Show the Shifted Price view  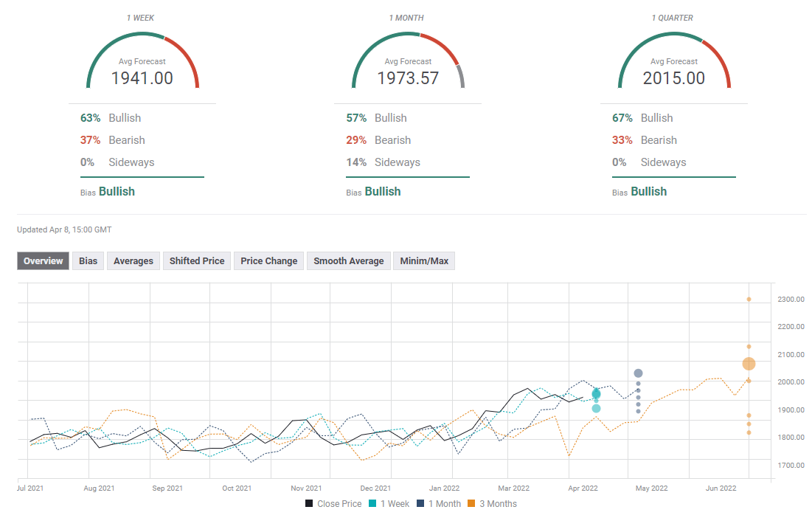coord(197,261)
